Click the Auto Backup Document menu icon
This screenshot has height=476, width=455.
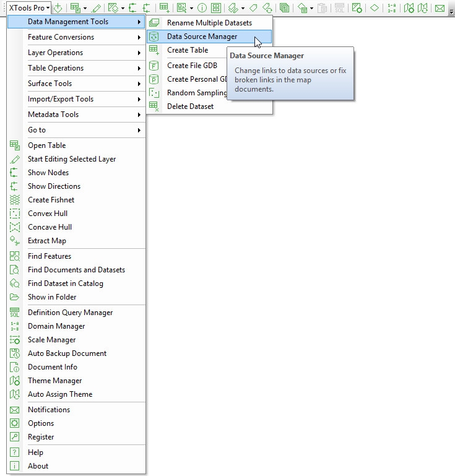click(15, 353)
